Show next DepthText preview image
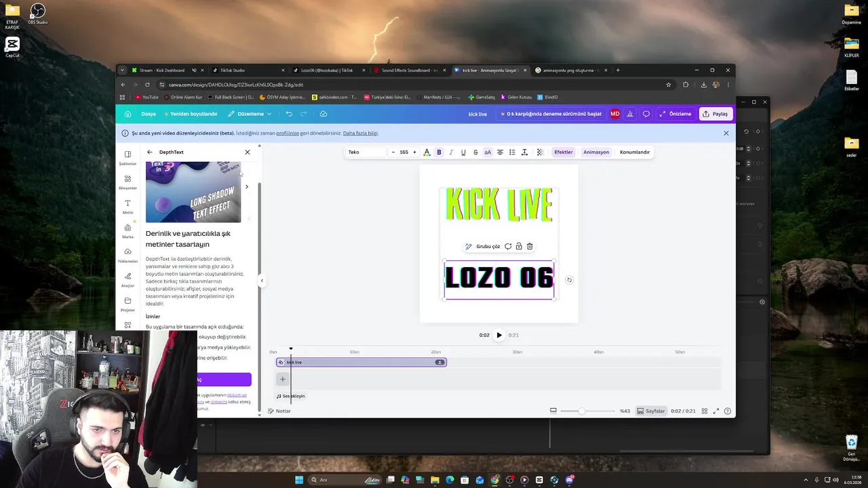The width and height of the screenshot is (868, 488). click(x=246, y=186)
